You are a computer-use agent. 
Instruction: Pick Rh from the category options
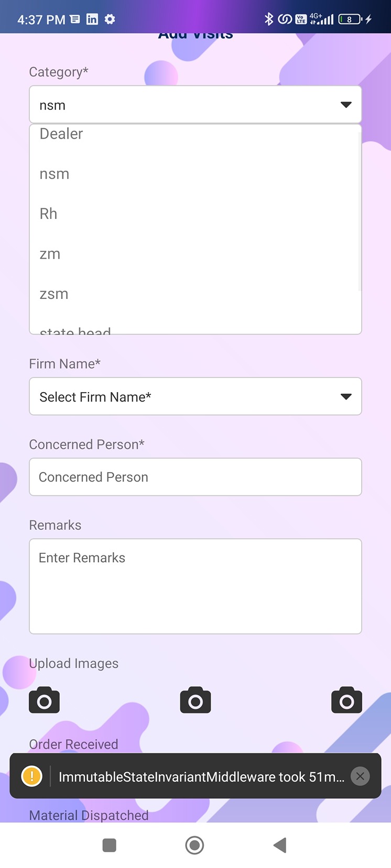[x=49, y=214]
